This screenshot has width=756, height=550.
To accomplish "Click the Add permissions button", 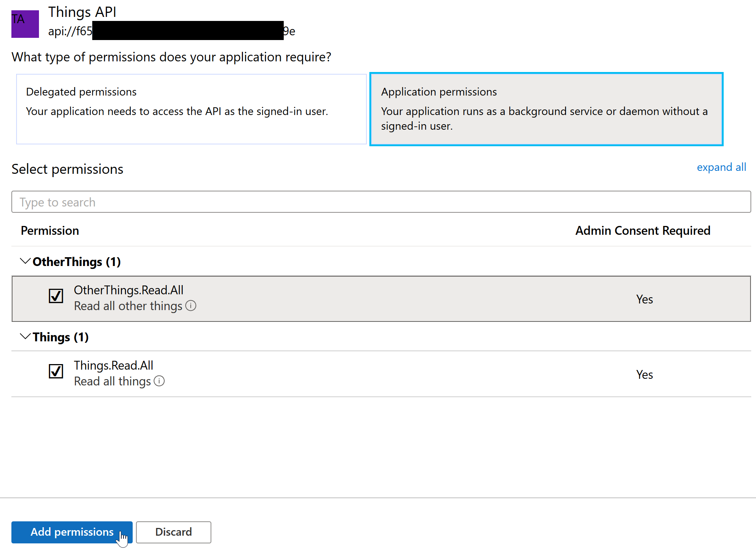I will tap(72, 532).
